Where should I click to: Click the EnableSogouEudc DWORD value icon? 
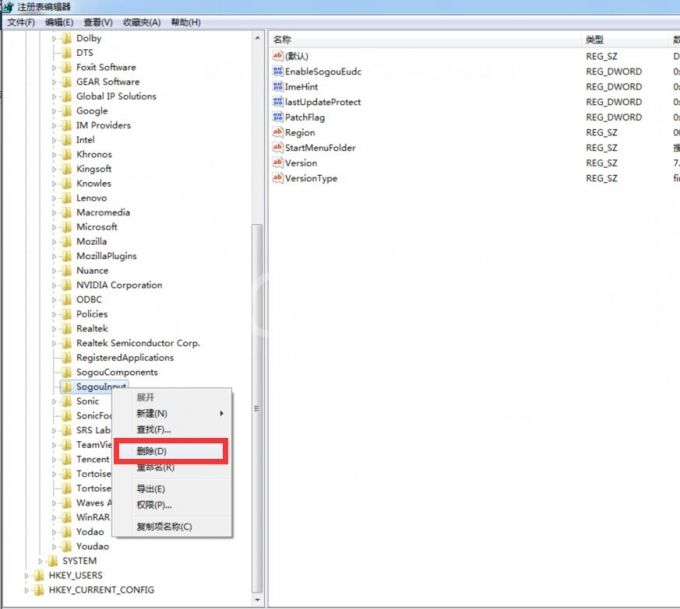pos(278,71)
